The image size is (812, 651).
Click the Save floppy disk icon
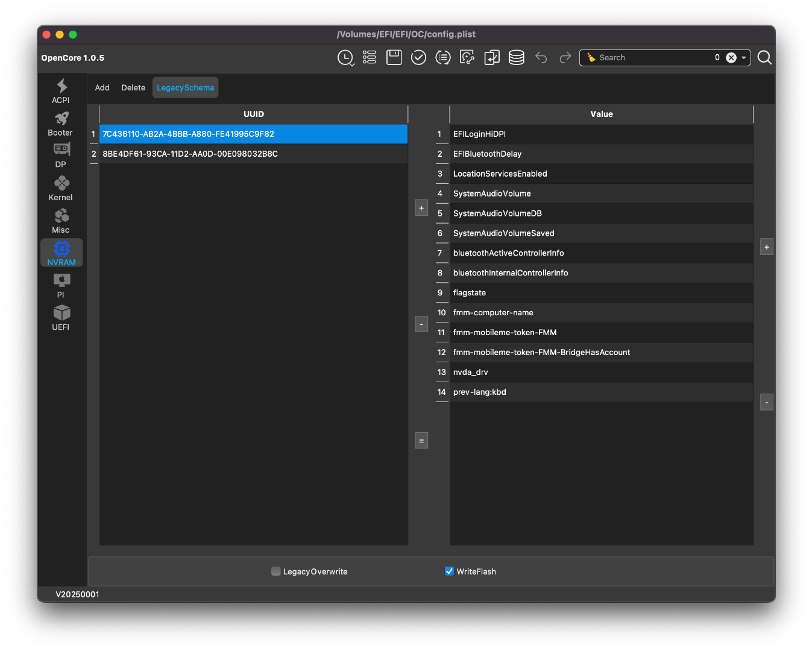coord(394,58)
